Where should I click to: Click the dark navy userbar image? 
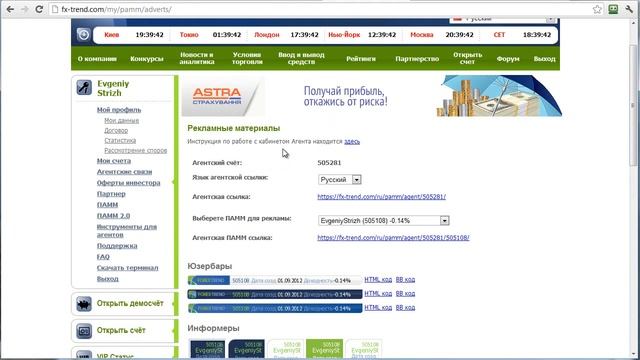[275, 294]
